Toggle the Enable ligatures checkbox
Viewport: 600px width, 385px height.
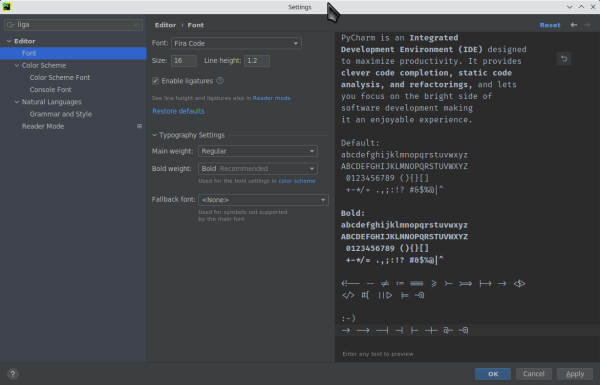(x=155, y=81)
